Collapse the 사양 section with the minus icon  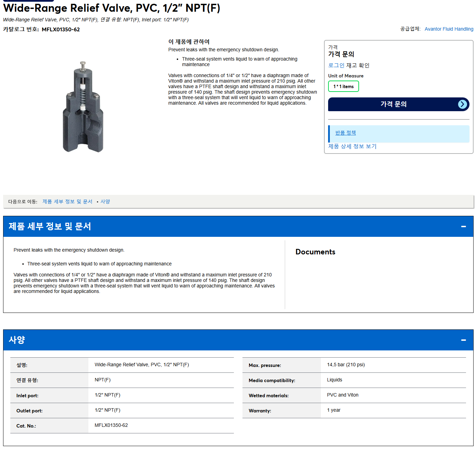click(463, 340)
